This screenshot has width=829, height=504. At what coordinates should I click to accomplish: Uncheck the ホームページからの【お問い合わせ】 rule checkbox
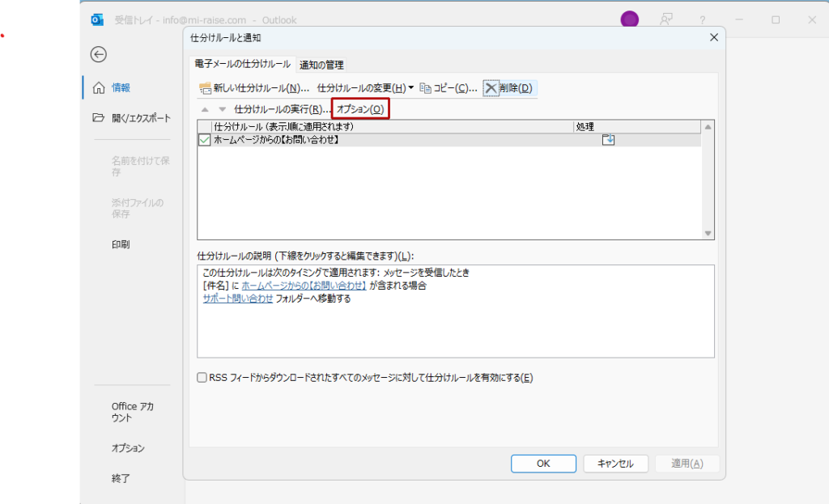point(204,140)
